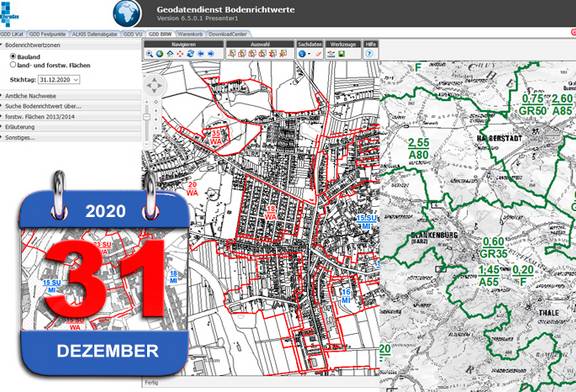
Task: Click the blue Sachdaten info icon
Action: (302, 54)
